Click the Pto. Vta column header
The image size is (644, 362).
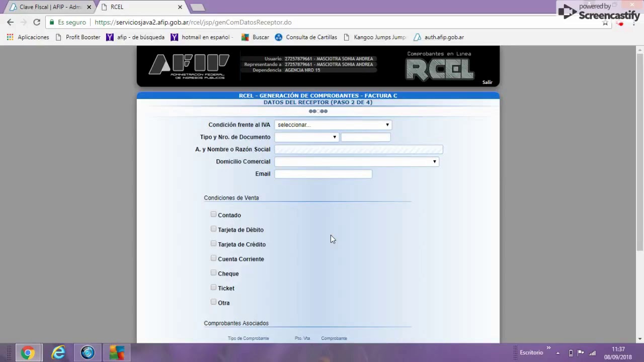point(302,338)
